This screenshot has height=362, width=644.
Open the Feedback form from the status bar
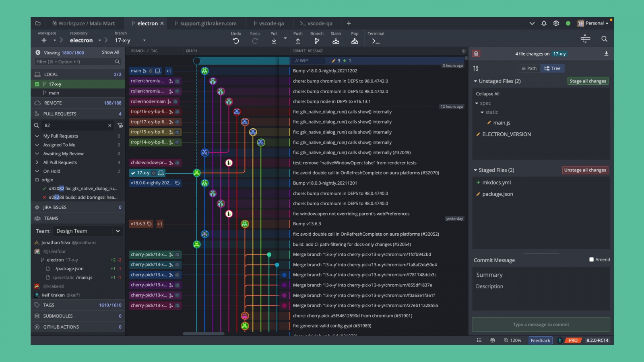(540, 340)
